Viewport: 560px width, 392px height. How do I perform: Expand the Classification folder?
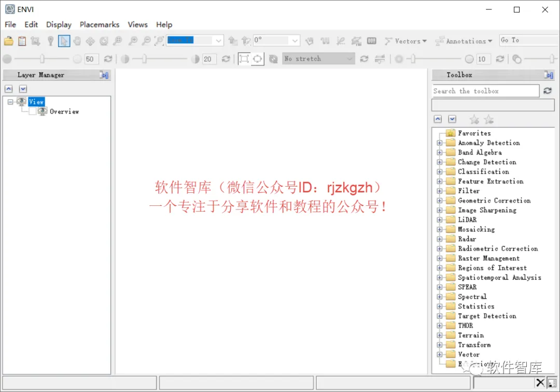click(x=440, y=172)
